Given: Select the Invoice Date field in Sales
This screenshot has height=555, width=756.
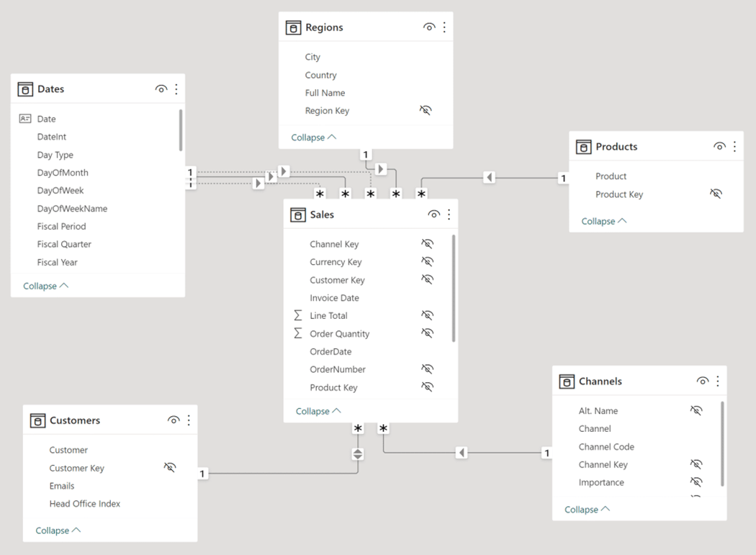Looking at the screenshot, I should (334, 297).
